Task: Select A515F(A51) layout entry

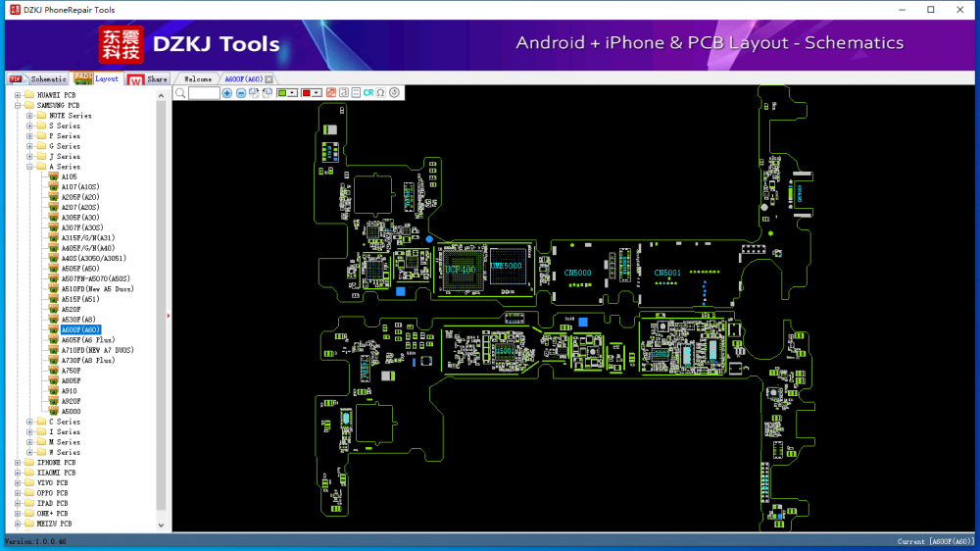Action: point(80,299)
